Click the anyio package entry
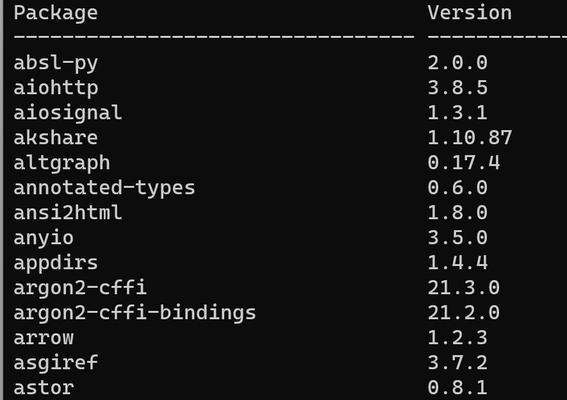567x400 pixels. 44,238
